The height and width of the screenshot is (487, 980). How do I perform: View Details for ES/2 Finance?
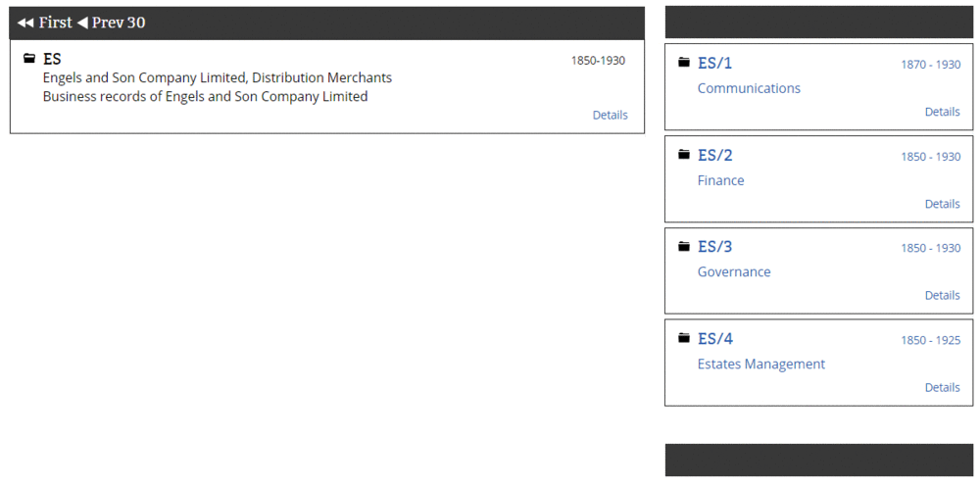coord(942,204)
